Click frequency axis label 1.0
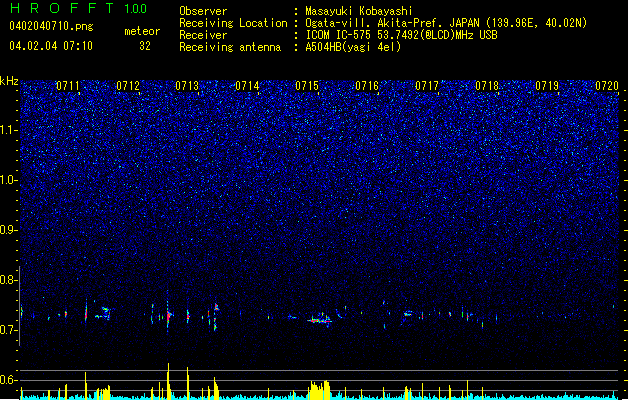The height and width of the screenshot is (400, 629). [9, 180]
